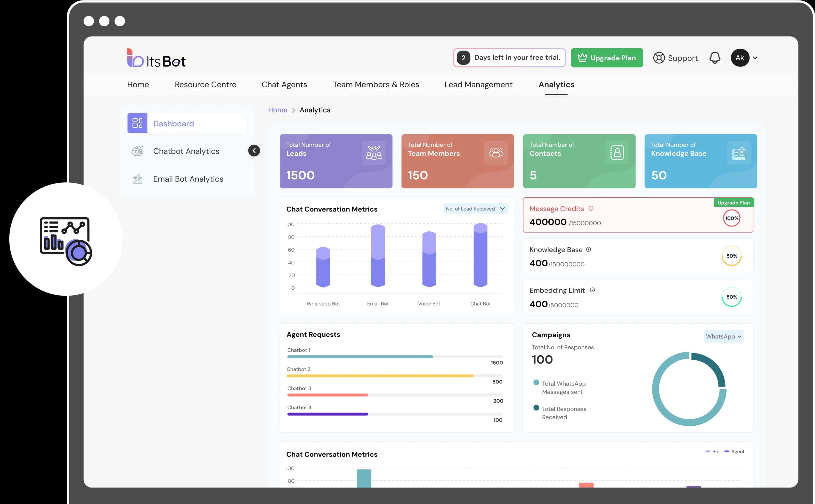Image resolution: width=815 pixels, height=504 pixels.
Task: Collapse the sidebar with the arrow button
Action: [x=254, y=151]
